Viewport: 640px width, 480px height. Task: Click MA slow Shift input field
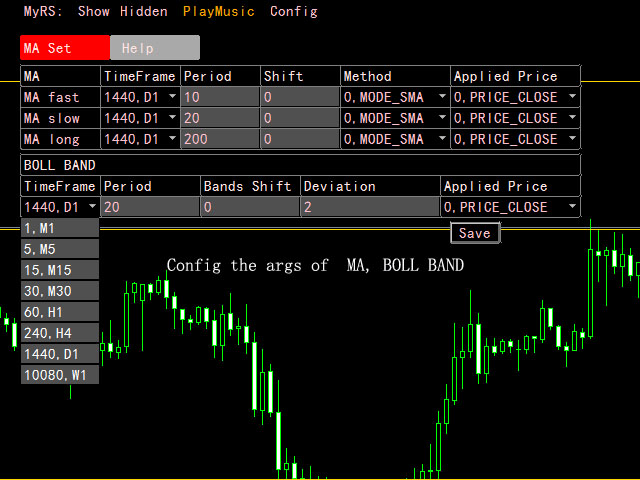300,118
